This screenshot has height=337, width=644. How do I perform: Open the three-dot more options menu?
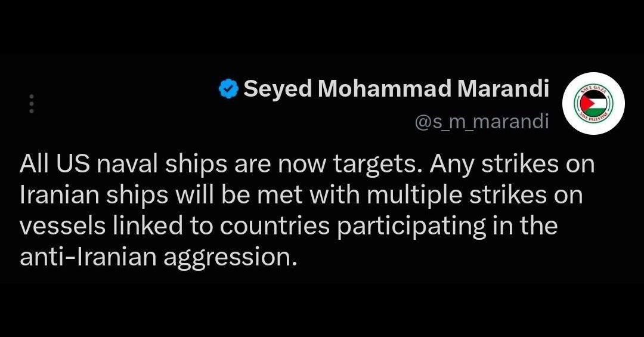pos(32,104)
